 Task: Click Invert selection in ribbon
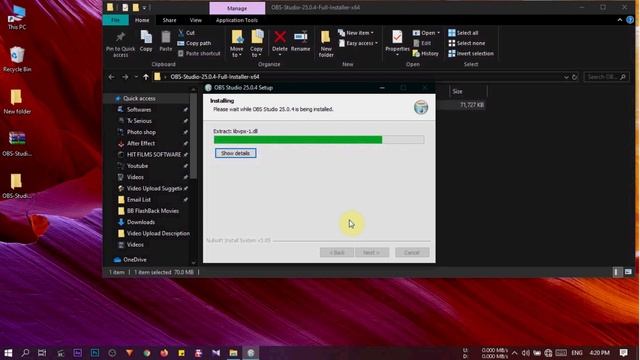point(471,53)
